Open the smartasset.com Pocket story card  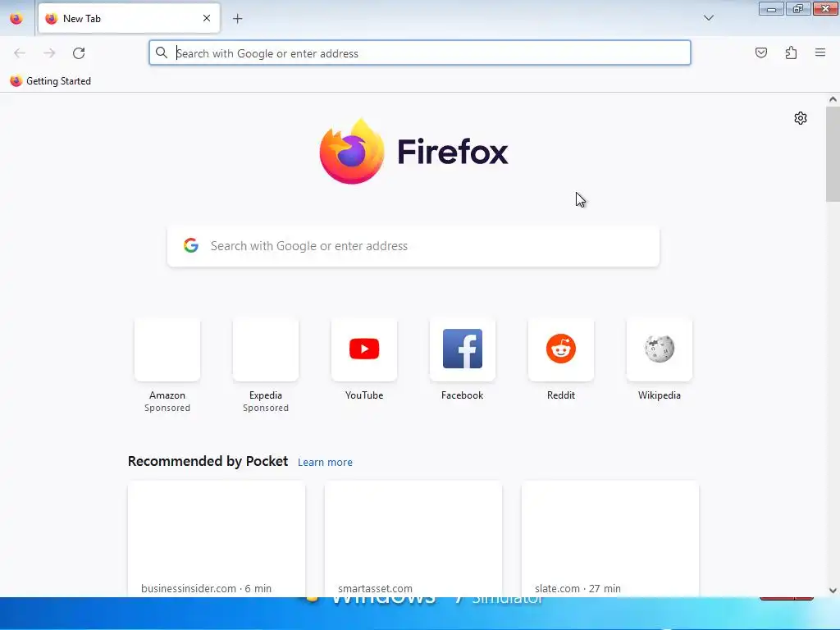pos(413,539)
